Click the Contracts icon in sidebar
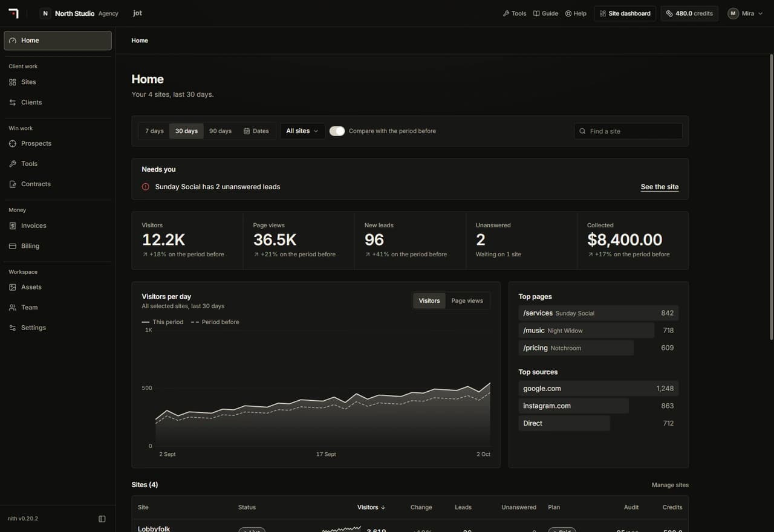 (x=13, y=184)
